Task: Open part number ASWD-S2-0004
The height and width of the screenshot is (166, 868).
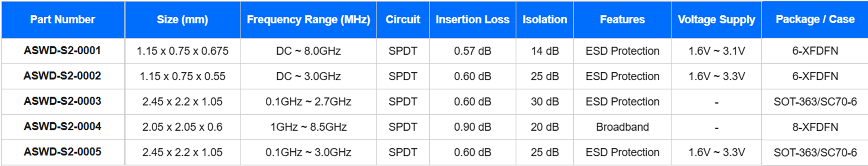Action: click(62, 126)
